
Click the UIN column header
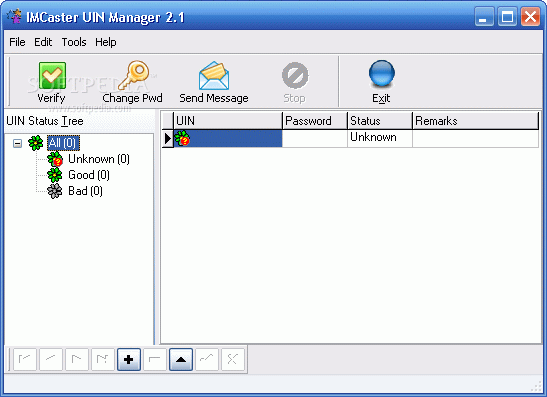(228, 121)
